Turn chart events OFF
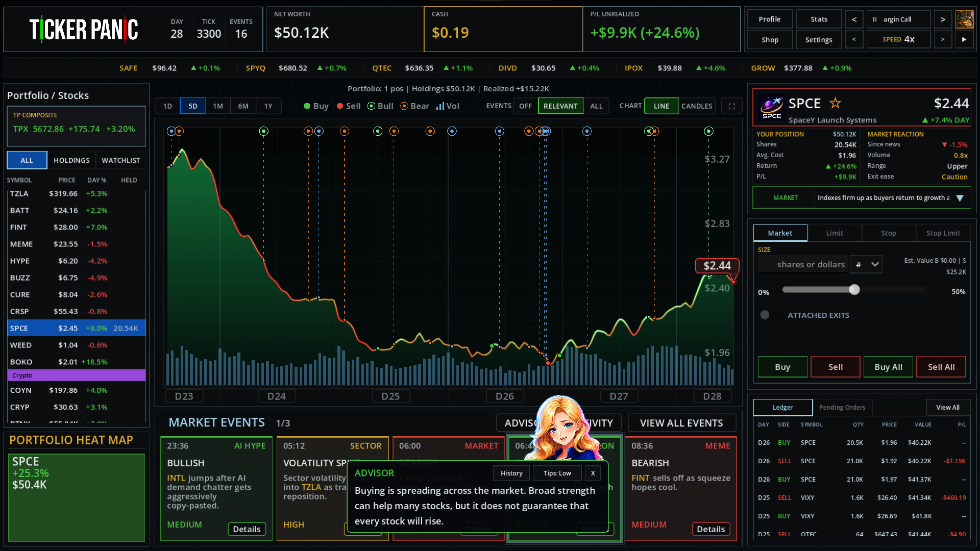This screenshot has width=980, height=551. pyautogui.click(x=525, y=106)
